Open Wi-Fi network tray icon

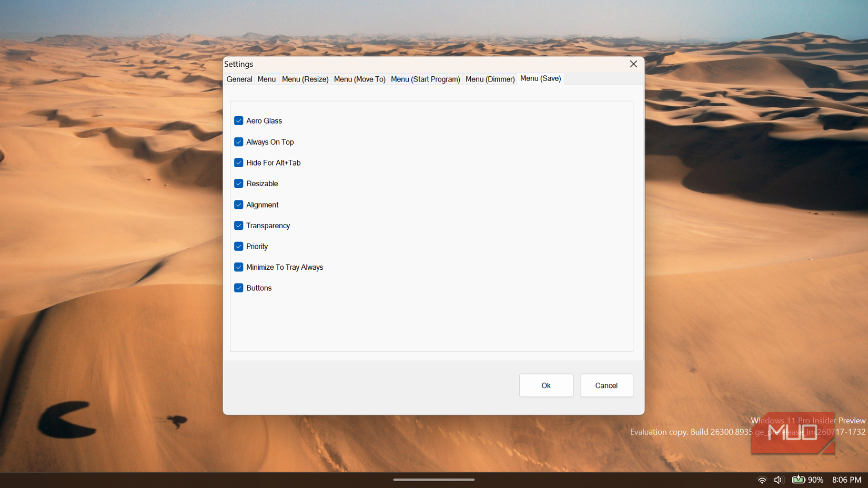tap(762, 480)
